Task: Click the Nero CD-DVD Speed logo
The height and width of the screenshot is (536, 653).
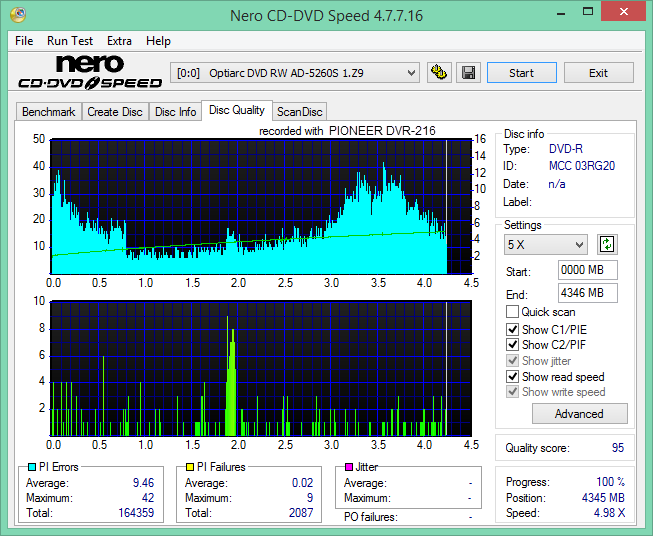Action: point(90,72)
